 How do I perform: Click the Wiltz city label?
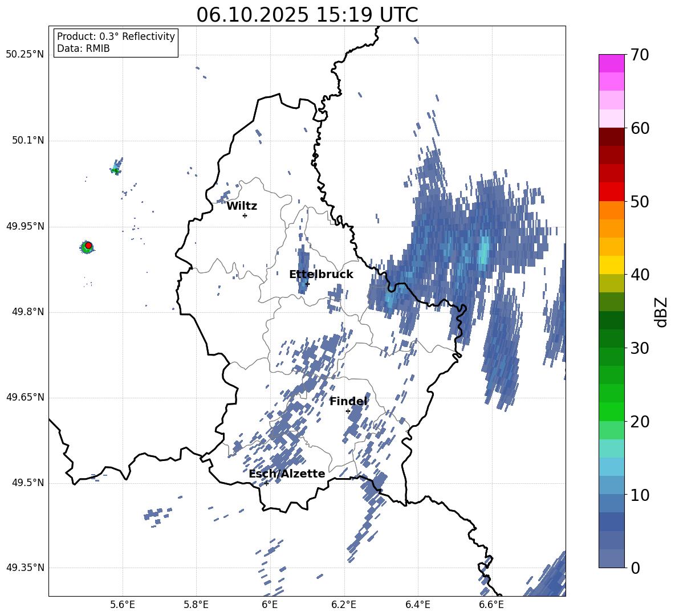tap(242, 206)
